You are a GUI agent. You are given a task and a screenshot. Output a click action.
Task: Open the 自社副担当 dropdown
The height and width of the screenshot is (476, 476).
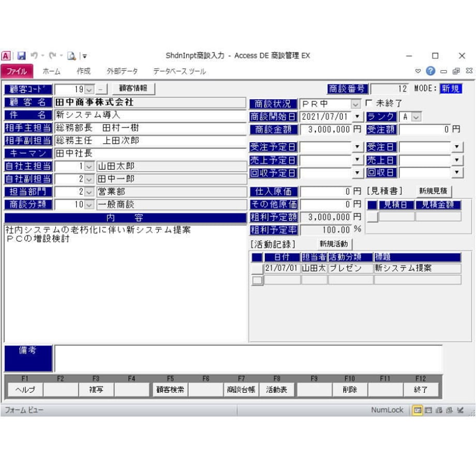[x=89, y=179]
